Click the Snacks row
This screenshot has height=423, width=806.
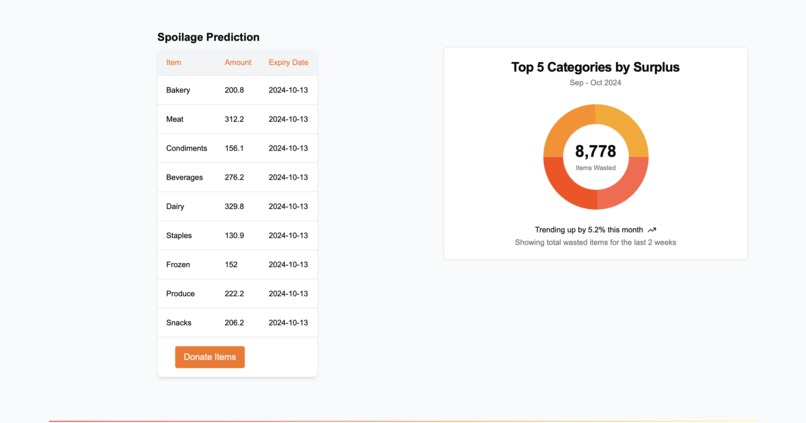[x=237, y=323]
